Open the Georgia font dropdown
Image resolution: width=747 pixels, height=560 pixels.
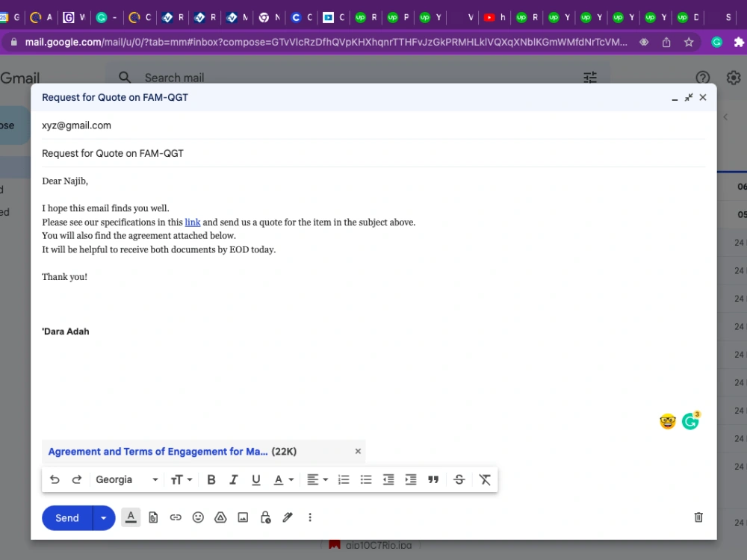pyautogui.click(x=127, y=479)
